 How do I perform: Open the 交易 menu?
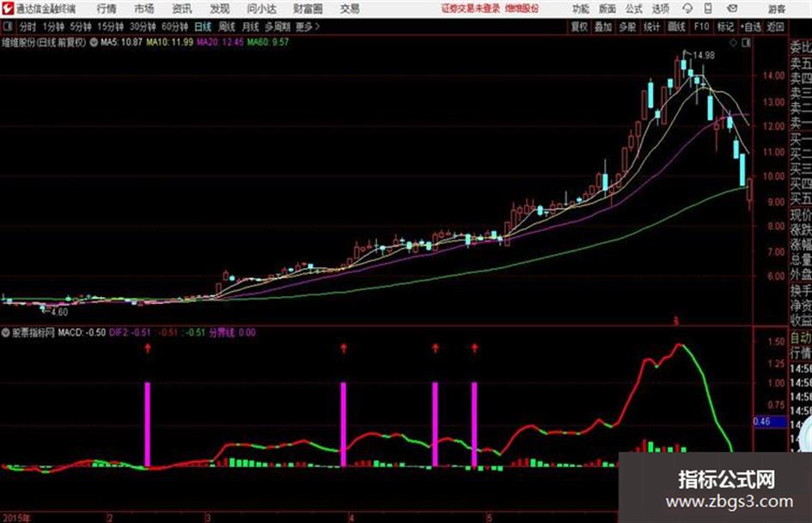350,9
